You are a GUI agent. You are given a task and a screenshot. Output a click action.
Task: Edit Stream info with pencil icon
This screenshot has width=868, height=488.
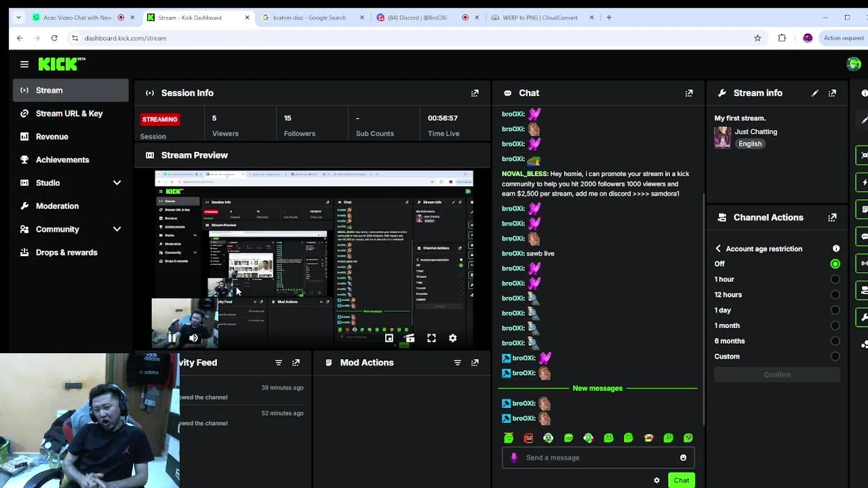[x=814, y=93]
